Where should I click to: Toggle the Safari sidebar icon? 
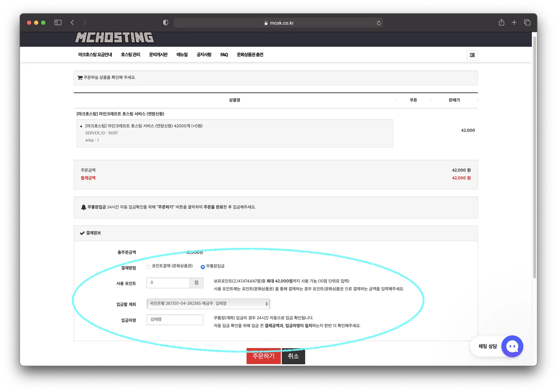tap(58, 23)
